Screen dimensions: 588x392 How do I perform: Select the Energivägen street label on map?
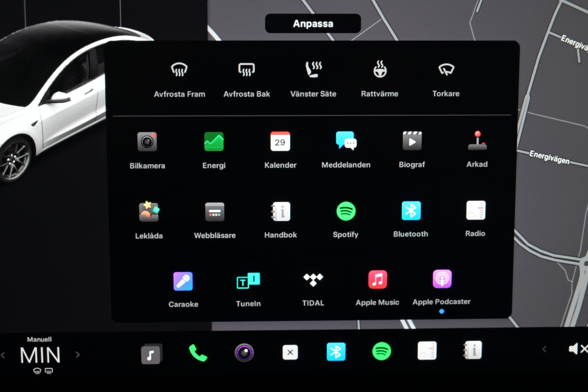pyautogui.click(x=549, y=157)
